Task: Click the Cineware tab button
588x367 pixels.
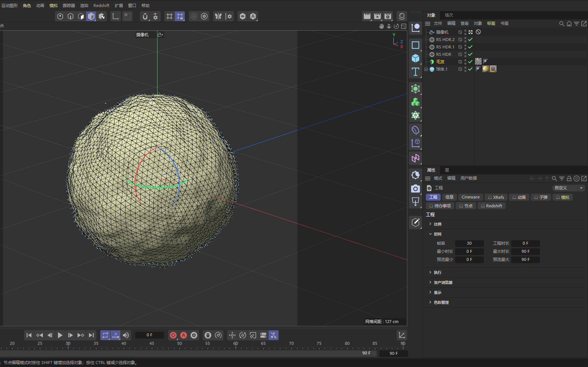Action: pyautogui.click(x=471, y=197)
